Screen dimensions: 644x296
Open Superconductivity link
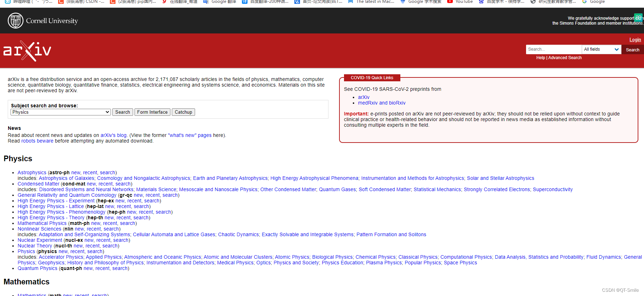[x=553, y=189]
